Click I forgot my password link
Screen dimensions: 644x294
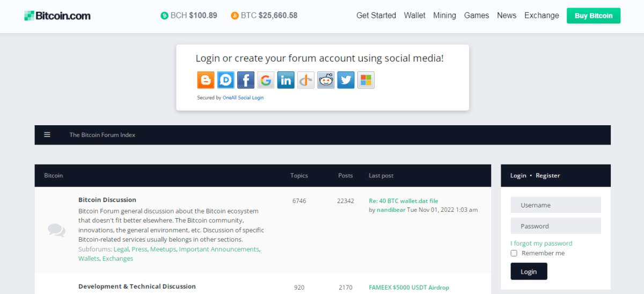(x=541, y=243)
